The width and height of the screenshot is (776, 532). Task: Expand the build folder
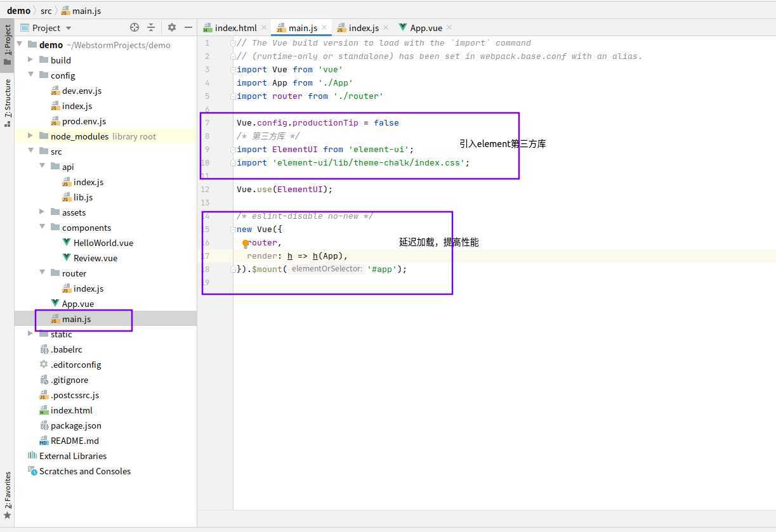[x=30, y=60]
